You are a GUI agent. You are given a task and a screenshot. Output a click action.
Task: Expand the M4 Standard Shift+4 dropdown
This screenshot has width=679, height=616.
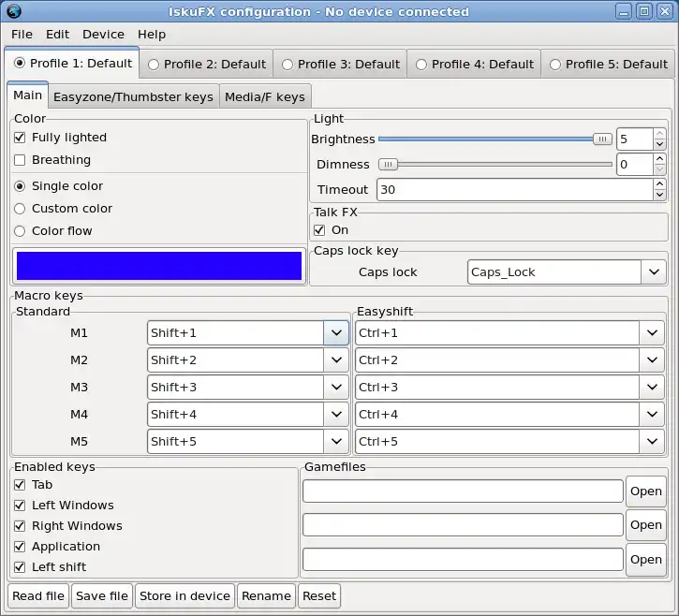coord(336,415)
